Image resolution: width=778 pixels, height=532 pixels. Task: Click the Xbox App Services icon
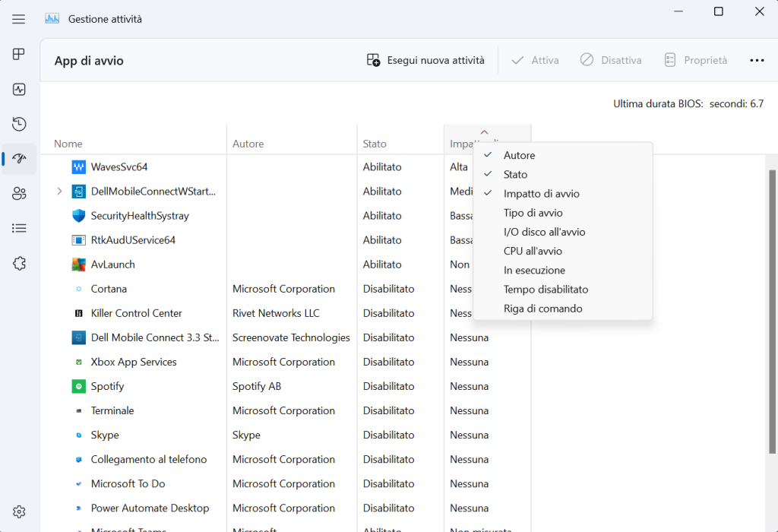78,362
